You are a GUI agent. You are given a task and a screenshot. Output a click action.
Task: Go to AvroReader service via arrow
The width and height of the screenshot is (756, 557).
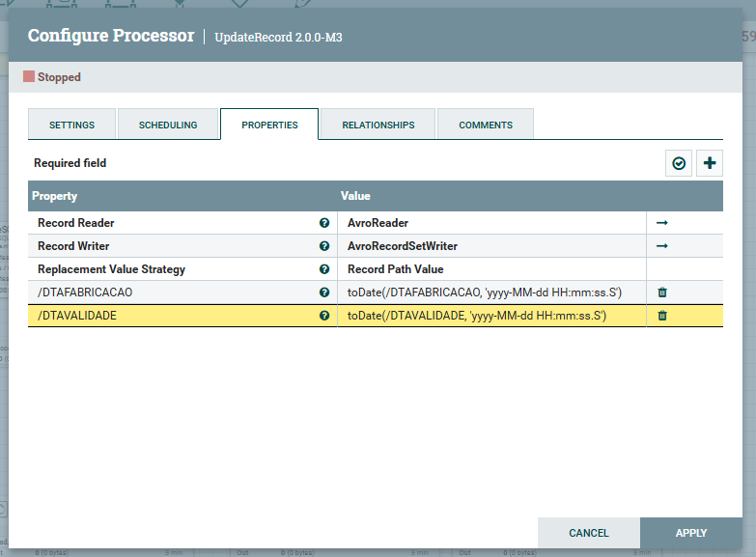coord(662,223)
